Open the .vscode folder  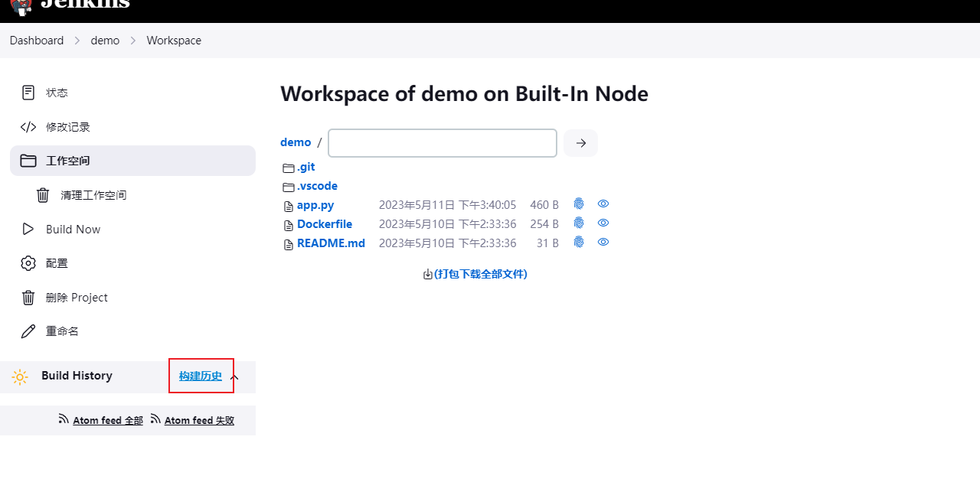(317, 186)
